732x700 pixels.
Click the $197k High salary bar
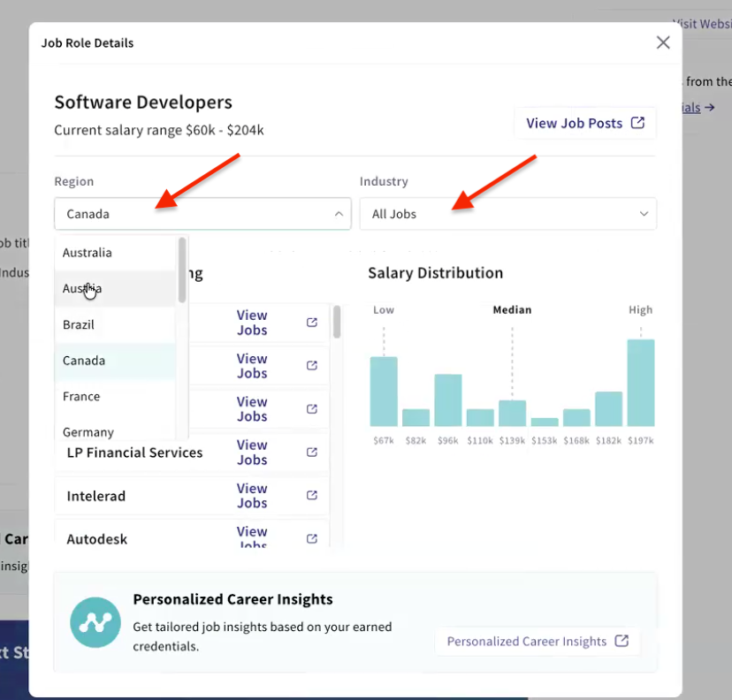pos(640,383)
